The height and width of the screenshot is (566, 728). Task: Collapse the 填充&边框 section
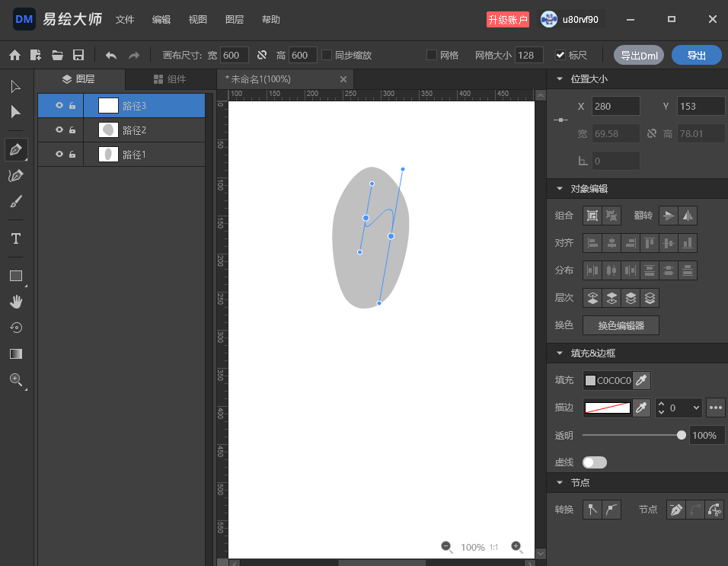(560, 353)
